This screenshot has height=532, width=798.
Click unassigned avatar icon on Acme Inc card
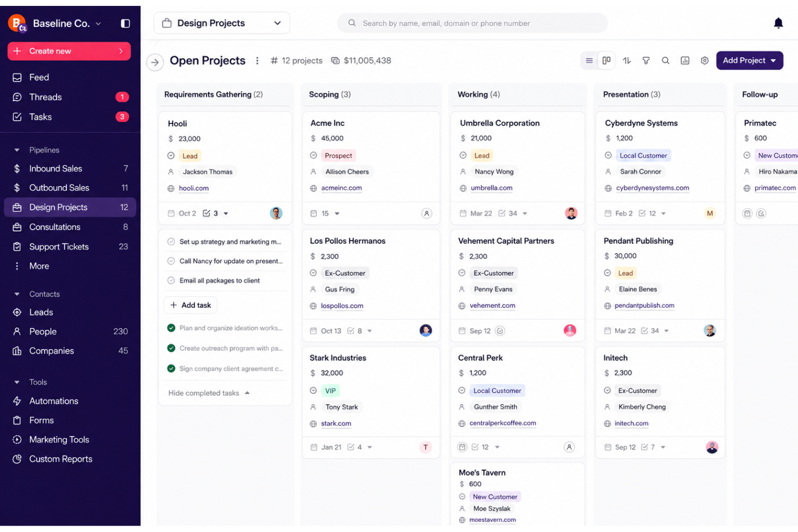tap(426, 213)
